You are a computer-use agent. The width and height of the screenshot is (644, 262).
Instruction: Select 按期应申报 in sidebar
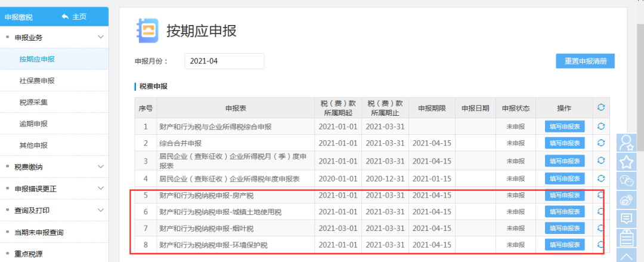tap(54, 59)
